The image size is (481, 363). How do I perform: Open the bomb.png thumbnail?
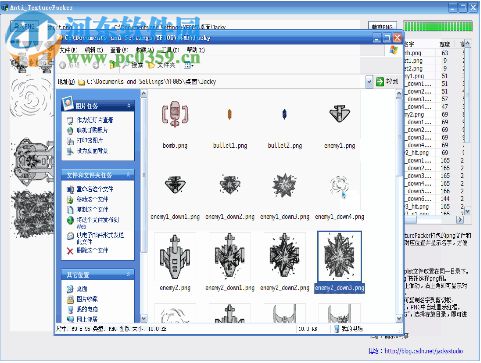point(175,115)
